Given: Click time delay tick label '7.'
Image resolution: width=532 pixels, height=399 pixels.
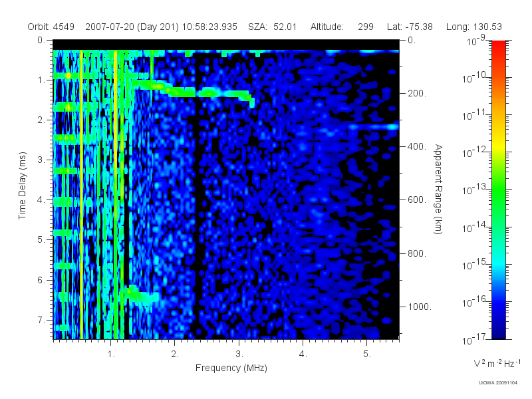Looking at the screenshot, I should click(x=41, y=320).
